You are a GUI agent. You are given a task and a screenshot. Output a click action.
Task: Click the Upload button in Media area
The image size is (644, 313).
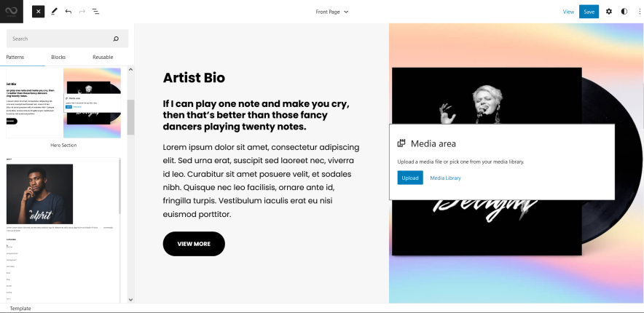(410, 178)
